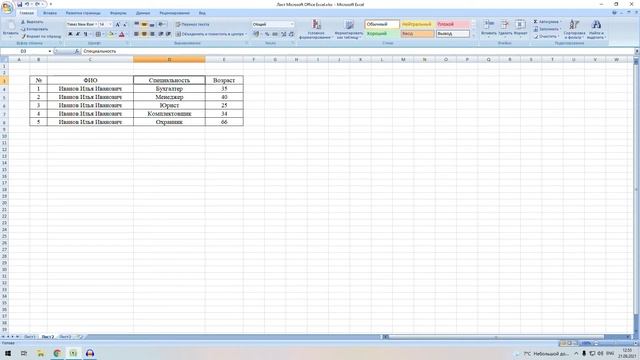Open Форматировать как таблицу gallery

click(349, 29)
